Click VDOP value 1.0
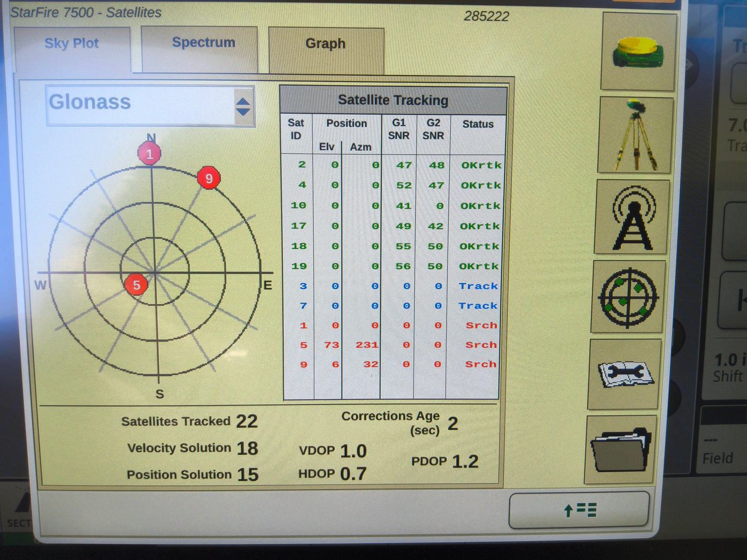 (x=354, y=451)
